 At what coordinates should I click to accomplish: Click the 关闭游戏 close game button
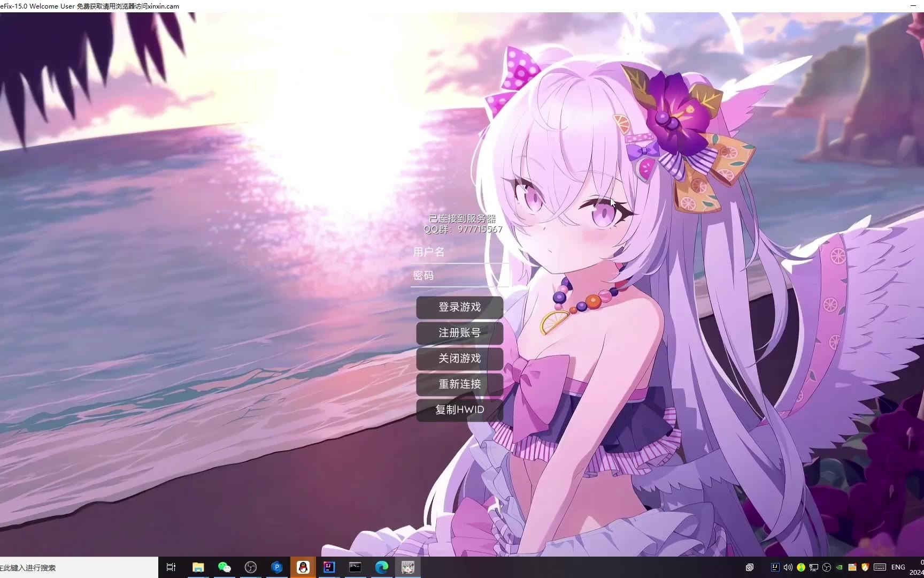tap(459, 359)
